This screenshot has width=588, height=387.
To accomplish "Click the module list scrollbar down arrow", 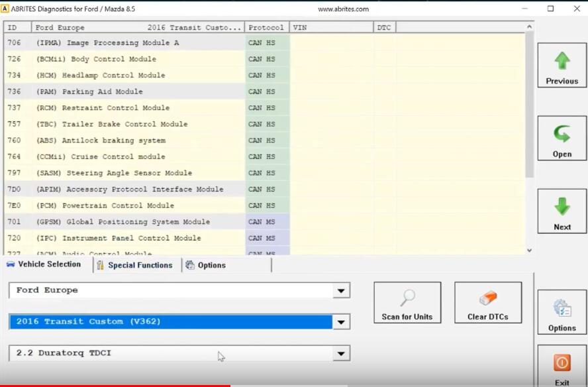I will (x=529, y=250).
